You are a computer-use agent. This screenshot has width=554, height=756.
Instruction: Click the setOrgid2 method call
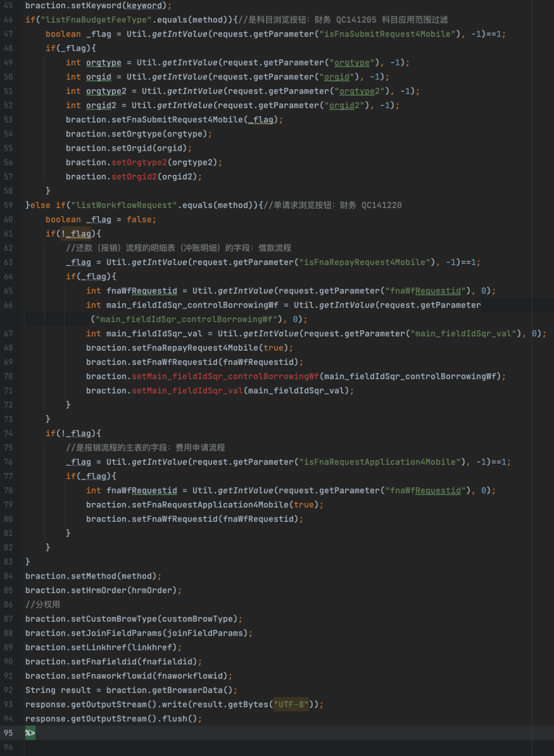pos(134,176)
